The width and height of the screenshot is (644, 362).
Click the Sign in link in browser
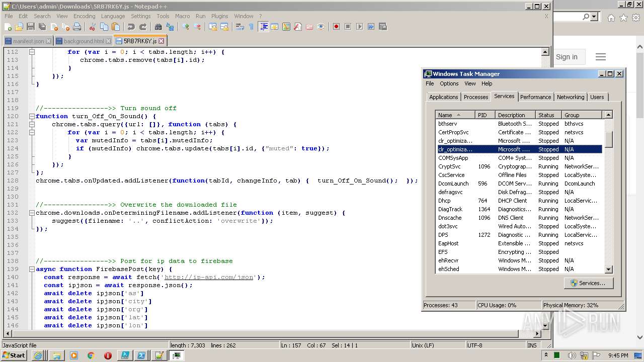(567, 57)
